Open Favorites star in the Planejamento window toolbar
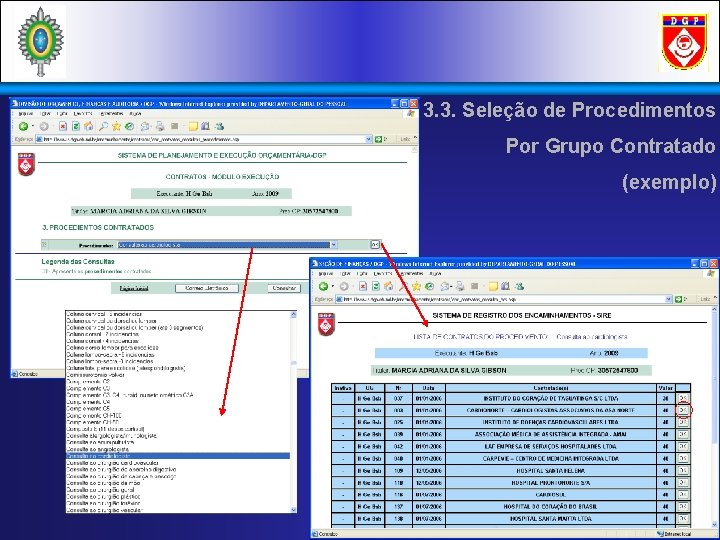 tap(117, 126)
